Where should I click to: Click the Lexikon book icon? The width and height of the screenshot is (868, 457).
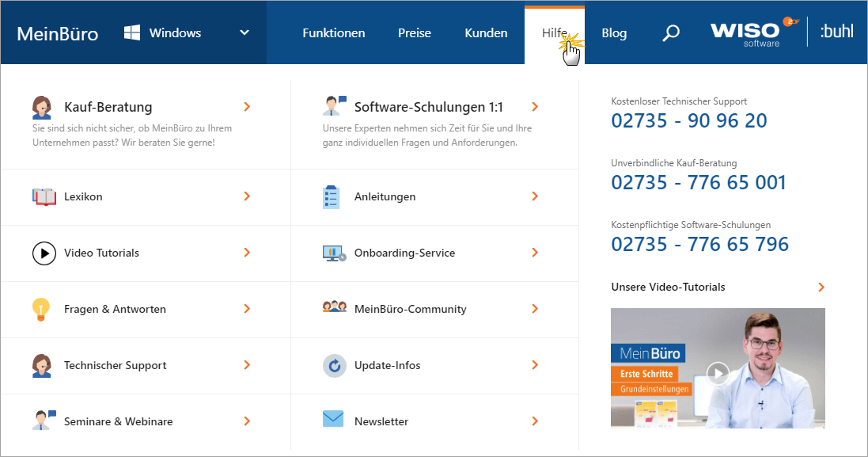pos(44,196)
